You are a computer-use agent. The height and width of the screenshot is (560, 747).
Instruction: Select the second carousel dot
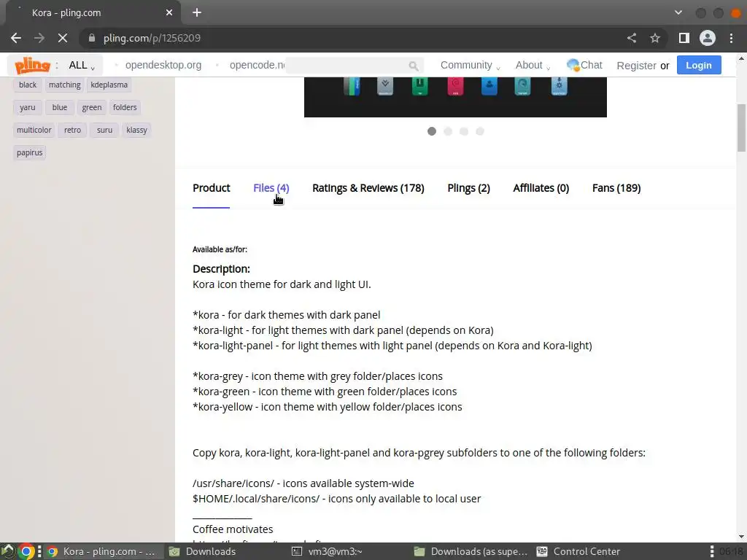(x=448, y=131)
